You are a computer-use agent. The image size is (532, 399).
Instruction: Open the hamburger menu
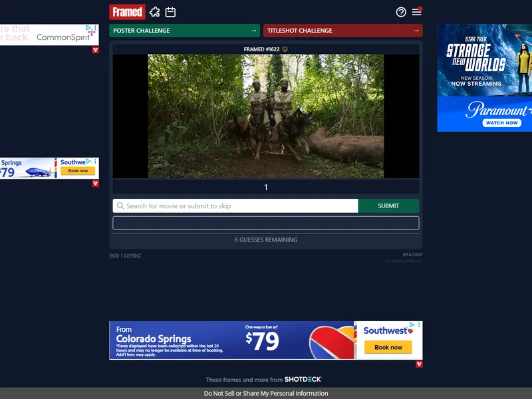[417, 12]
